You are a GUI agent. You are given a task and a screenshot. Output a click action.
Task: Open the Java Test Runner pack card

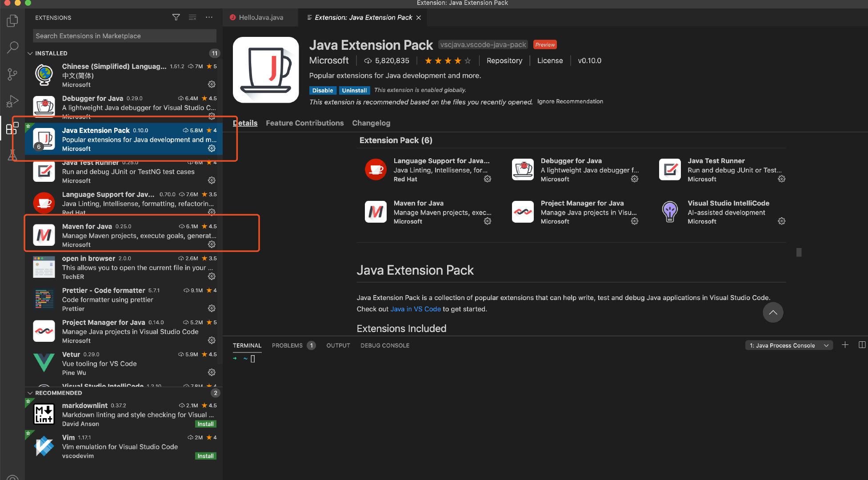pos(722,170)
